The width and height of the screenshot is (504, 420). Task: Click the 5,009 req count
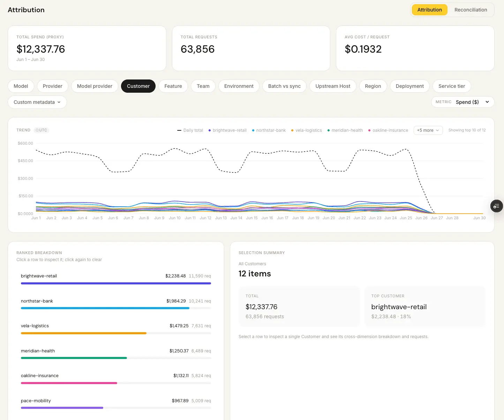point(201,401)
